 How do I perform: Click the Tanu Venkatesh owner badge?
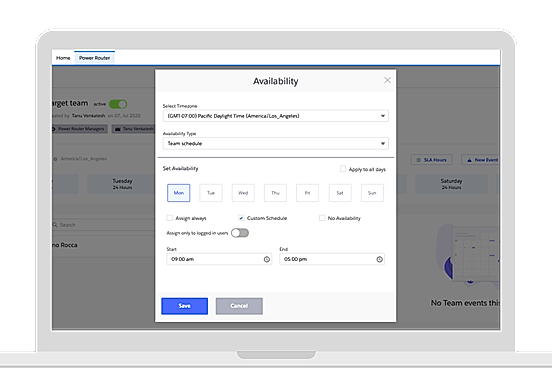[134, 129]
